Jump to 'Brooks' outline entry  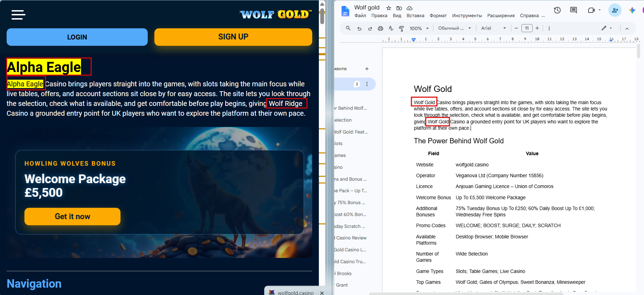point(343,274)
